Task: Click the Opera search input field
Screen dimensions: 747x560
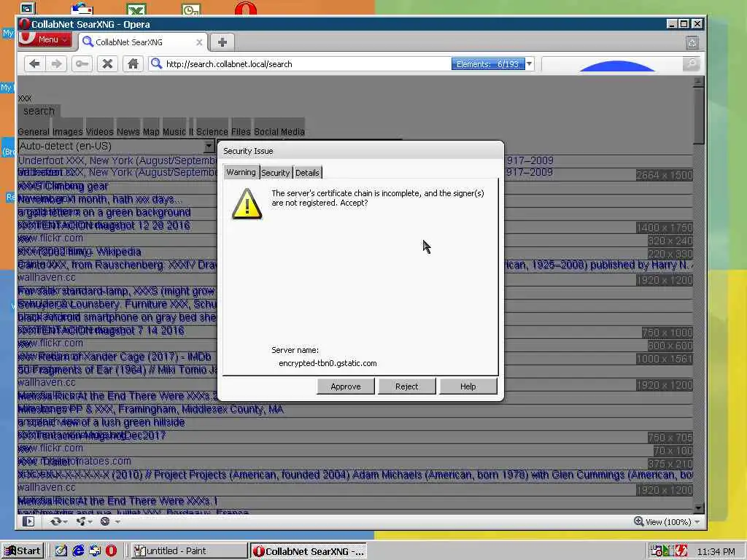Action: pos(612,64)
